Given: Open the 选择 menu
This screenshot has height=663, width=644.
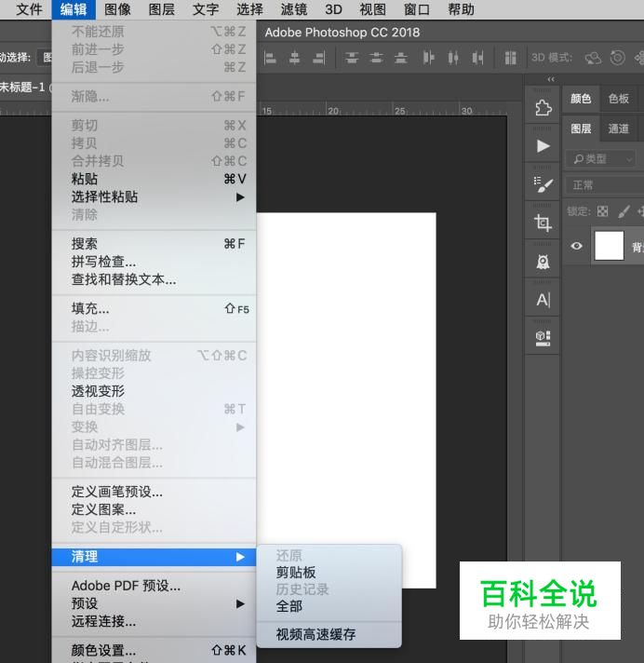Looking at the screenshot, I should point(249,9).
